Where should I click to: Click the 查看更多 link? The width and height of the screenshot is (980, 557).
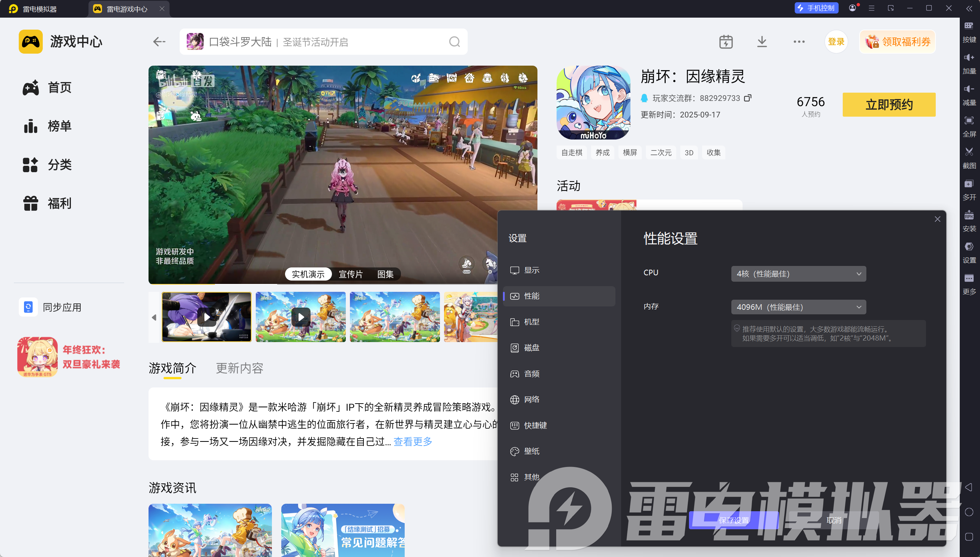pos(413,441)
